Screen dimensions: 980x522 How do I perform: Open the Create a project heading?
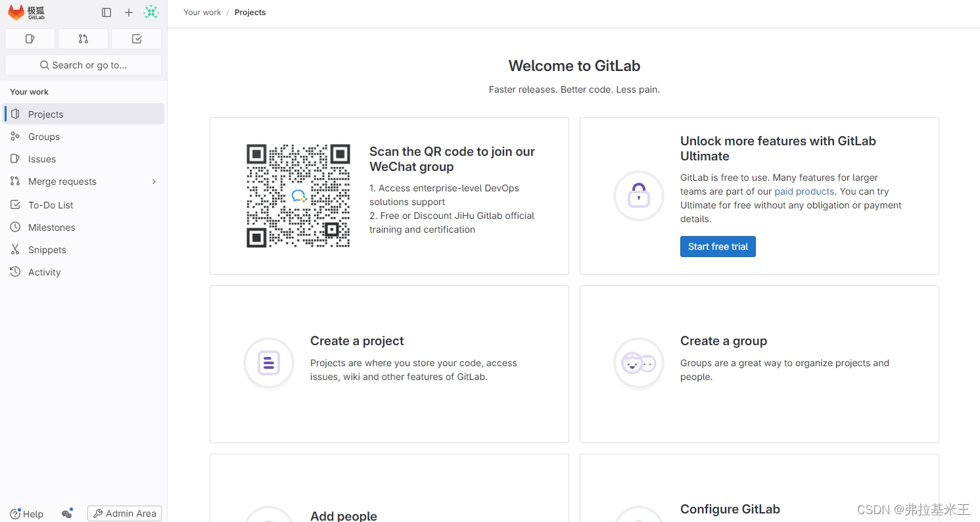(x=357, y=341)
